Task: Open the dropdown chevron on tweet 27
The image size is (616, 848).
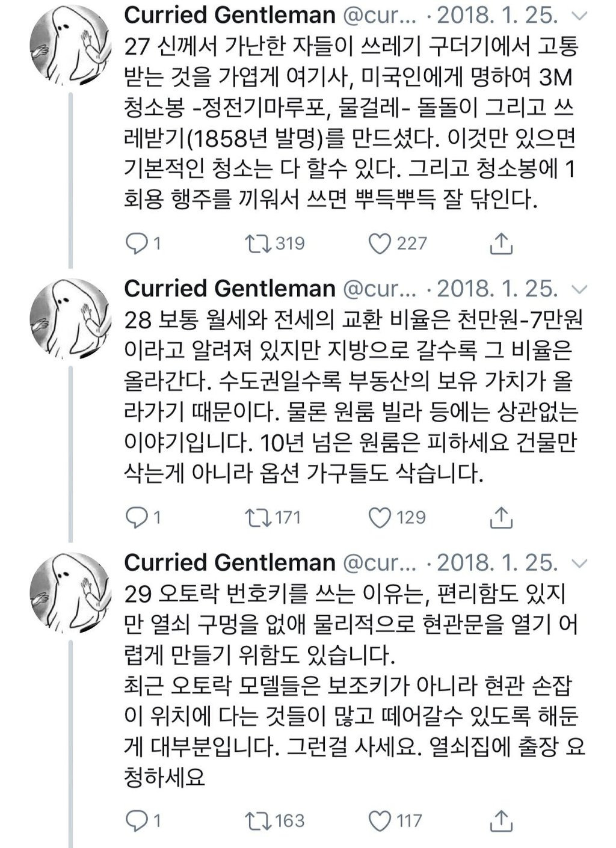Action: [579, 16]
